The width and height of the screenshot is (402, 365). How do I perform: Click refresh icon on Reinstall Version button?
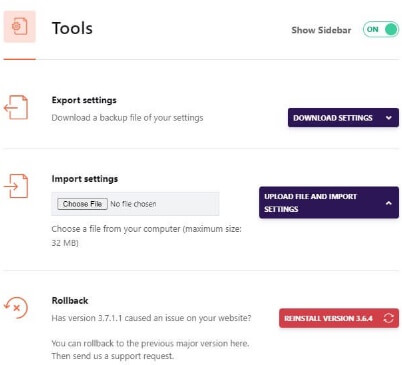[x=388, y=318]
